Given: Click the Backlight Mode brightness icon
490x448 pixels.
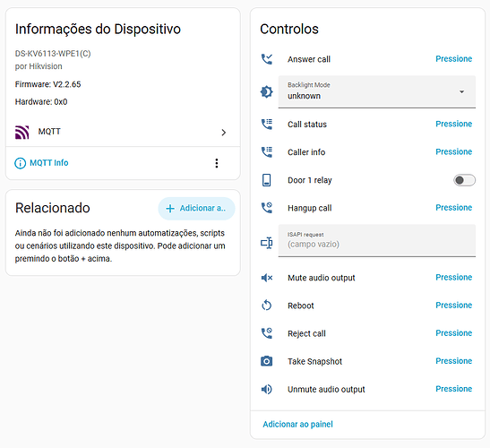Looking at the screenshot, I should pyautogui.click(x=267, y=92).
